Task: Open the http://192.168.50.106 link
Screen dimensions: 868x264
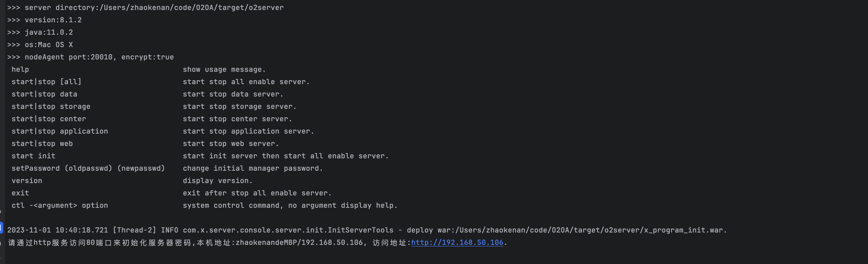Action: pyautogui.click(x=457, y=242)
